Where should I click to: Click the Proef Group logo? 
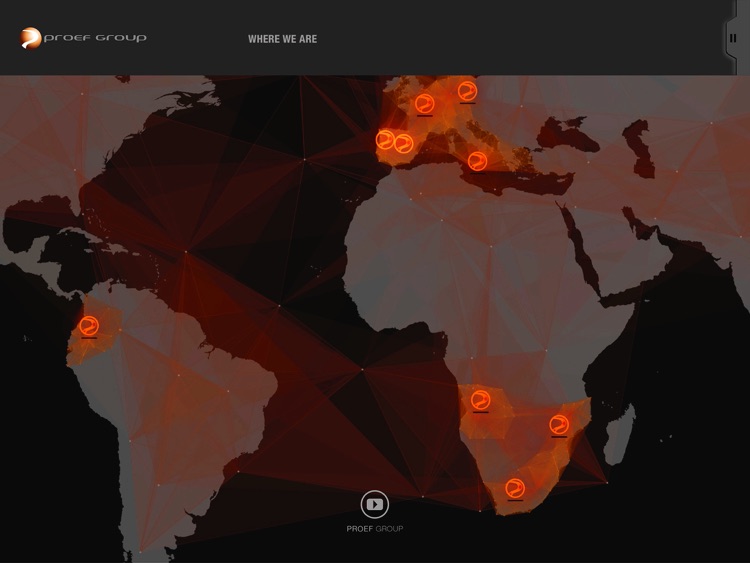coord(83,38)
